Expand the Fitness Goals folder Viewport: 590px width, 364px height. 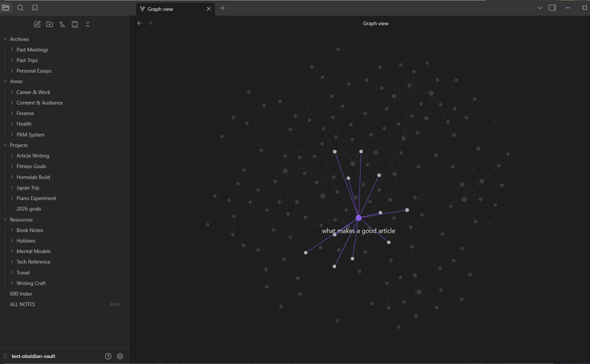31,166
